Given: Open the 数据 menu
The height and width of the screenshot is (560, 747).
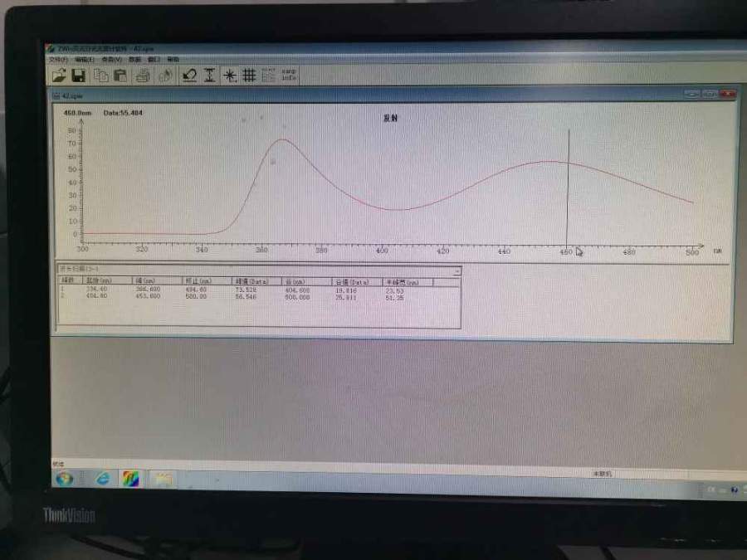Looking at the screenshot, I should point(134,60).
